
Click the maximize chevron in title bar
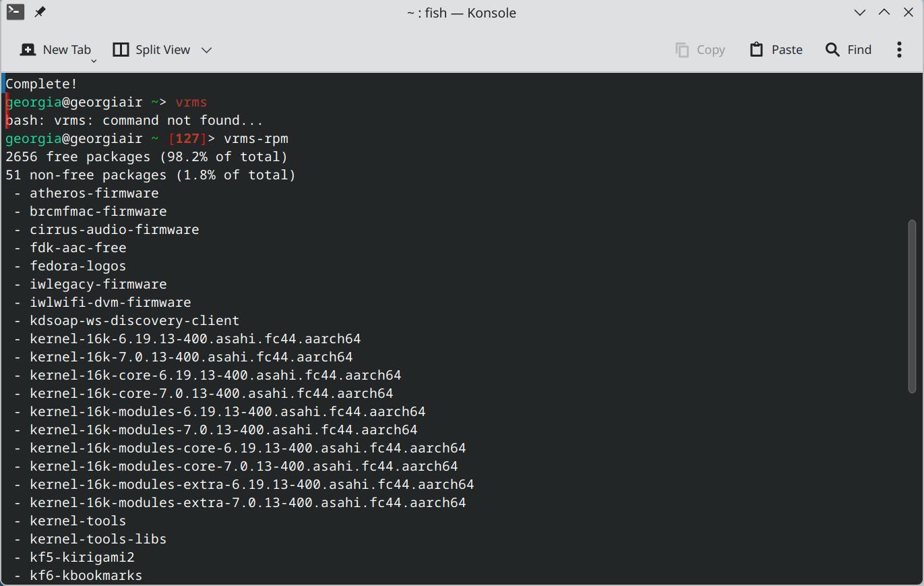coord(884,12)
